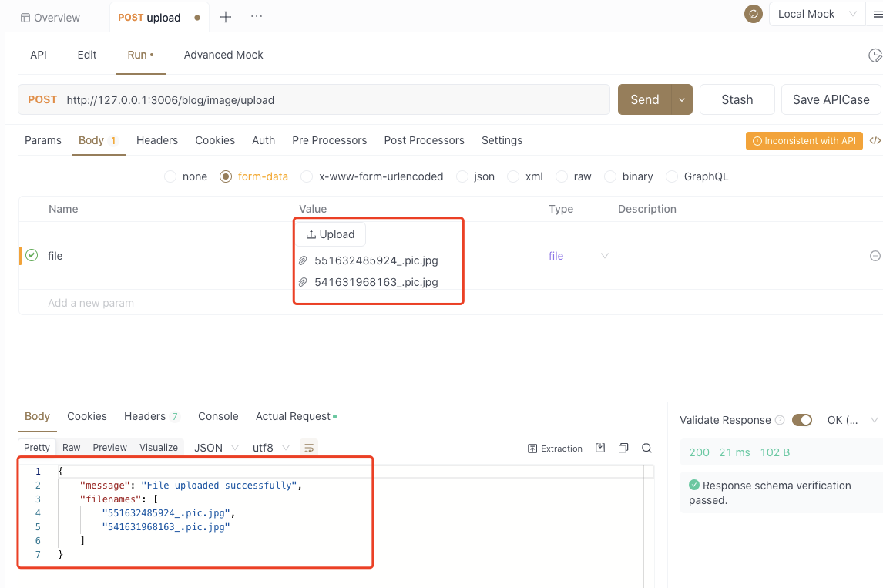
Task: Open the code snippet icon
Action: pyautogui.click(x=875, y=140)
